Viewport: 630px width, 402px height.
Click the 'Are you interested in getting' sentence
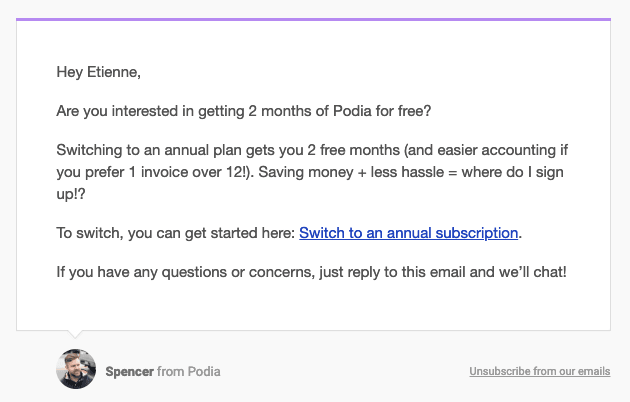[150, 111]
